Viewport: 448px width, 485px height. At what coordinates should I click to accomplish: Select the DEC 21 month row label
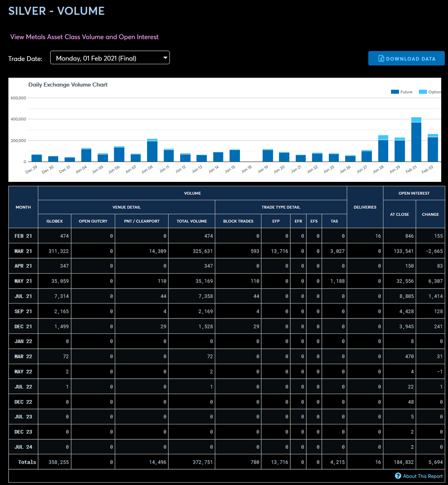point(23,326)
